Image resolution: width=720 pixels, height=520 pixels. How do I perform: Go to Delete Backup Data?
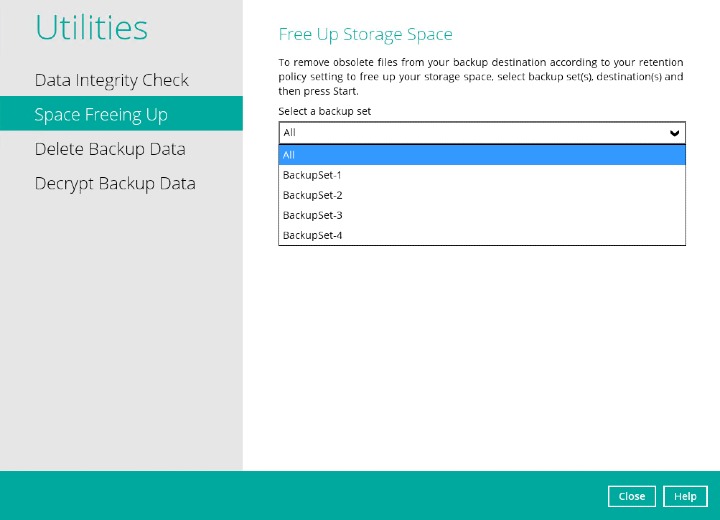pyautogui.click(x=110, y=149)
